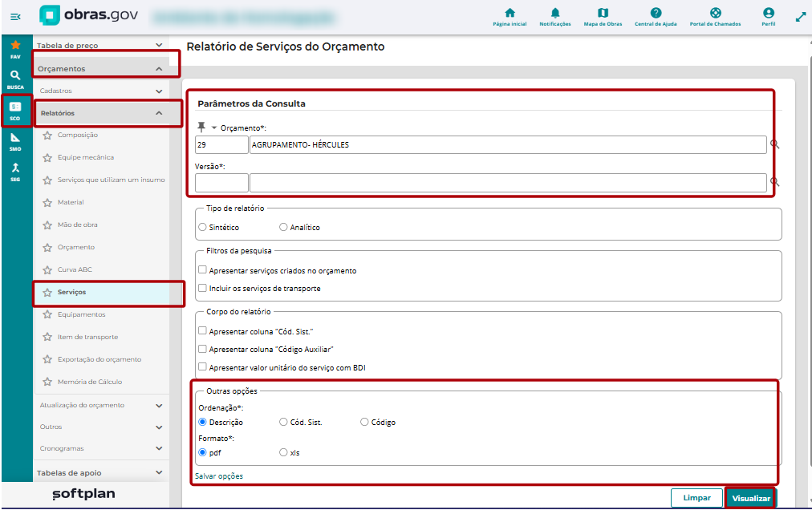This screenshot has width=812, height=510.
Task: Click the Versão code input field
Action: 221,183
